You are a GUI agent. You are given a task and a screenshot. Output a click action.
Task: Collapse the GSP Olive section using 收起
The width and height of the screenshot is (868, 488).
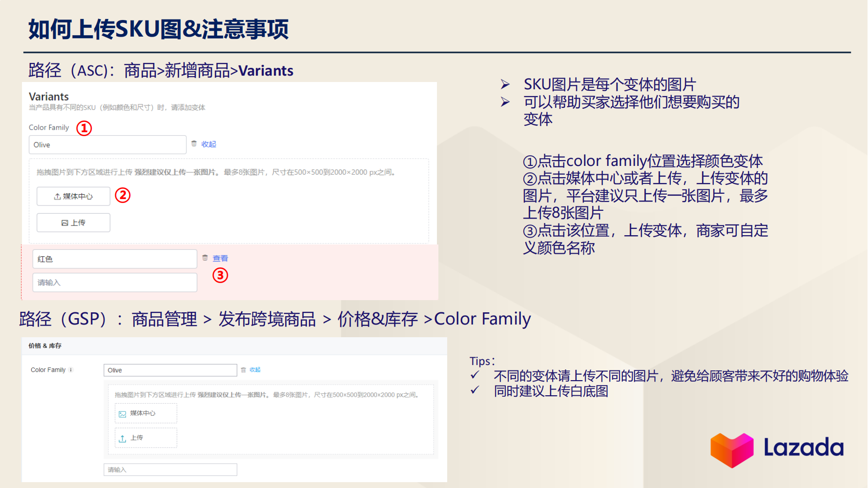[x=255, y=370]
